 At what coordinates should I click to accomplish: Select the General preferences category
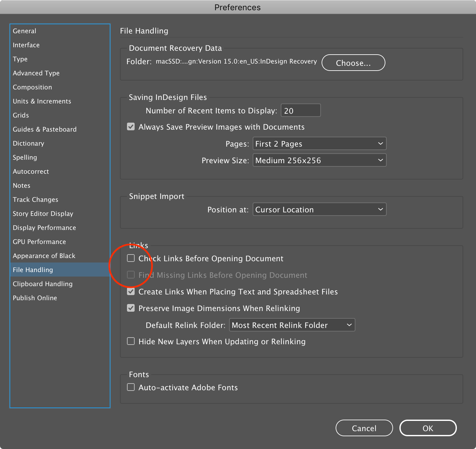(24, 31)
